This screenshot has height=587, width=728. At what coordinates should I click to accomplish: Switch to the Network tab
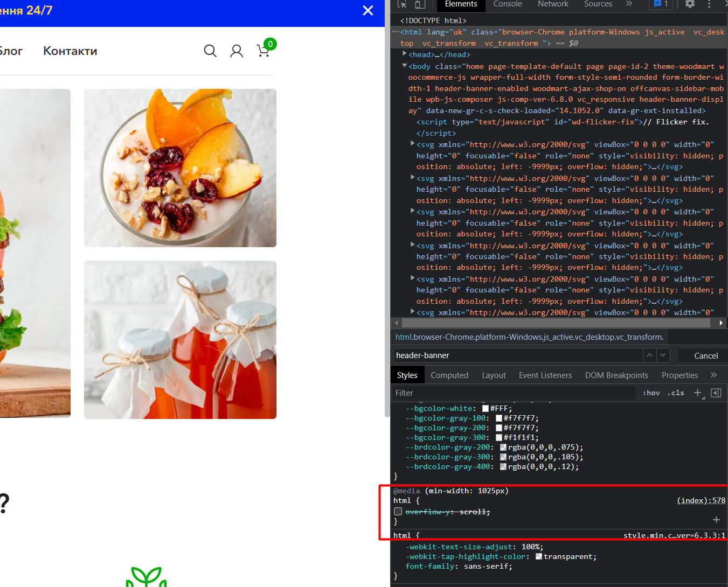click(x=553, y=4)
